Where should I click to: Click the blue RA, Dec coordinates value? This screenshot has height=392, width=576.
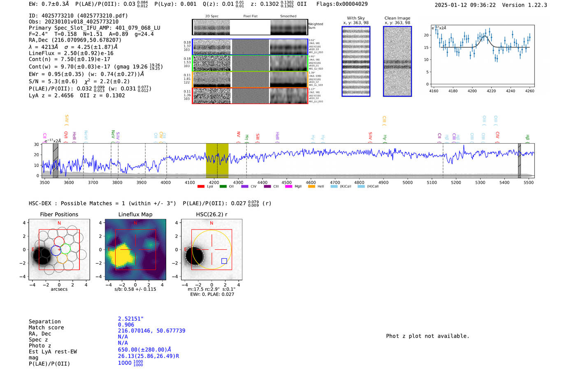coord(151,331)
